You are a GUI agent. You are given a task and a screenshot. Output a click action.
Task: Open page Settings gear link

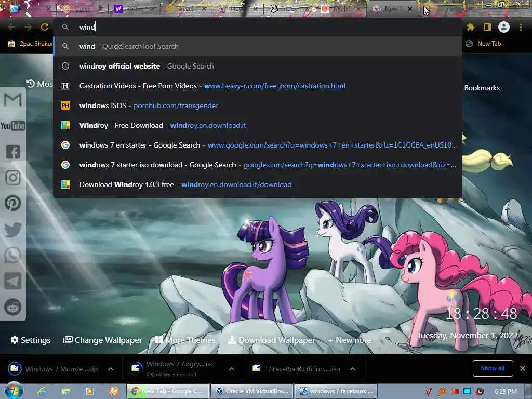31,340
